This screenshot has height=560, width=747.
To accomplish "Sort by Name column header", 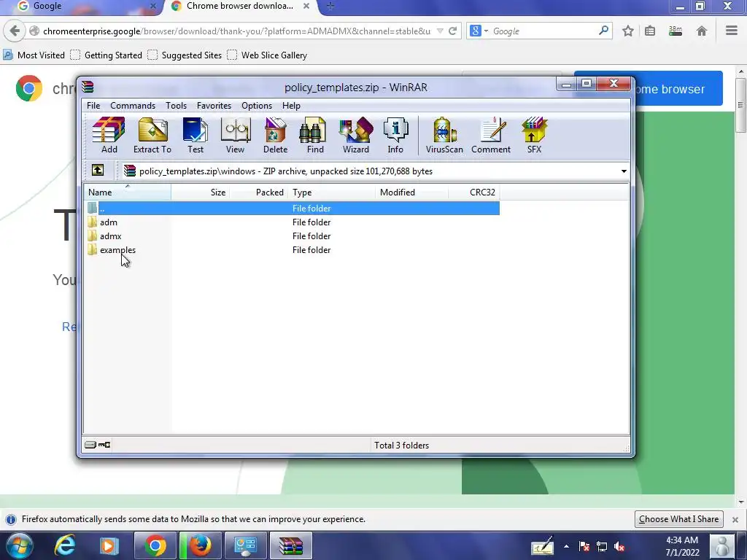I will pyautogui.click(x=127, y=192).
